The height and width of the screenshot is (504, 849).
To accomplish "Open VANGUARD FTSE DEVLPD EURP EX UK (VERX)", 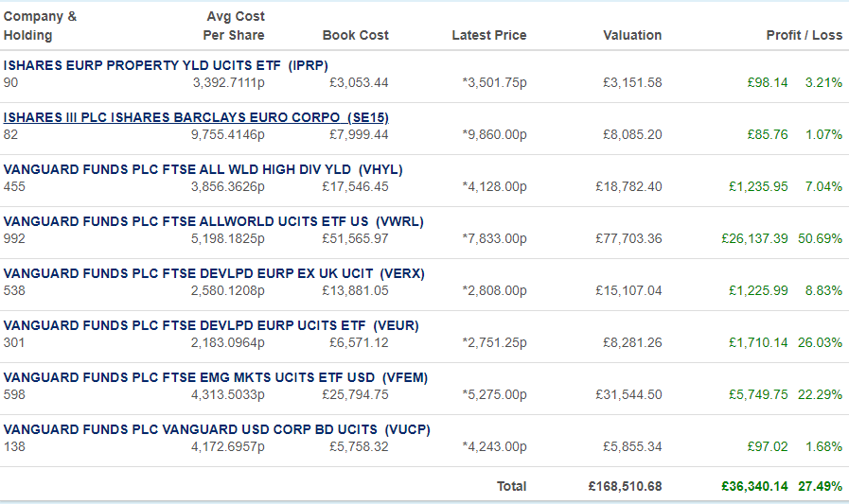I will (x=214, y=273).
